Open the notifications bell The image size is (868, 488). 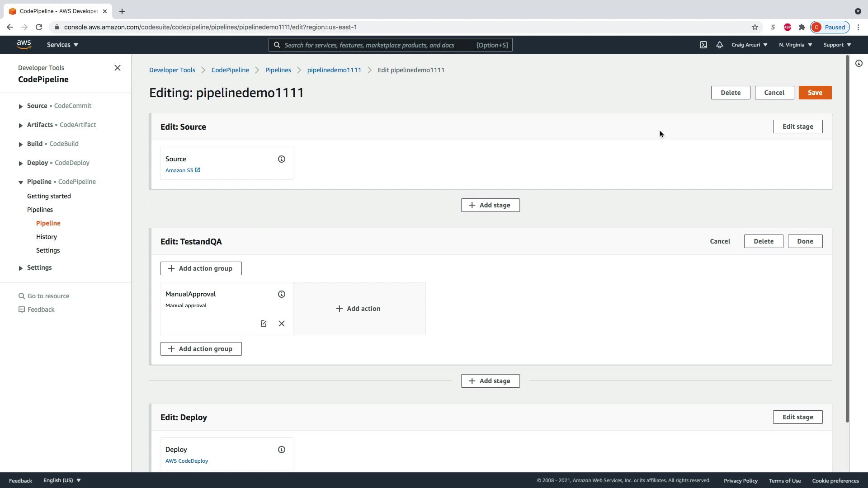[719, 45]
